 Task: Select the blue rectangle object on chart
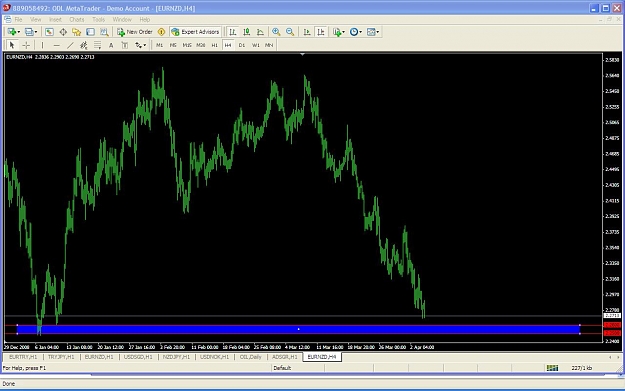(x=298, y=329)
